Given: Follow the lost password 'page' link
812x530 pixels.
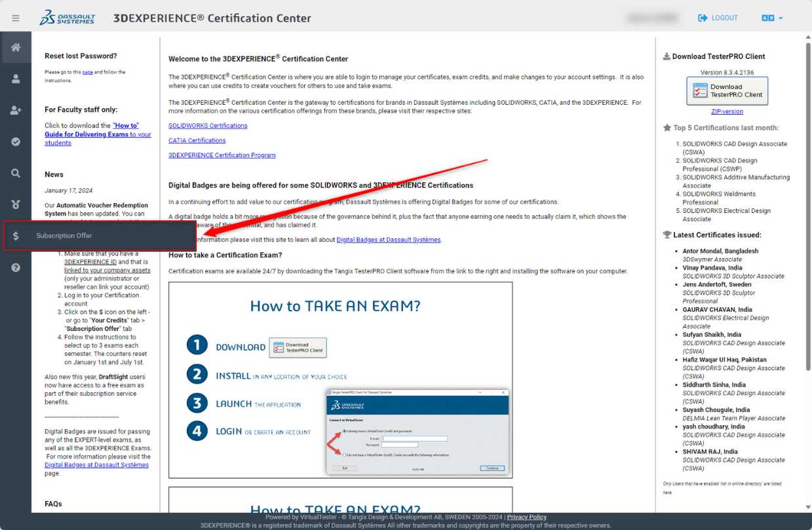Looking at the screenshot, I should coord(87,72).
